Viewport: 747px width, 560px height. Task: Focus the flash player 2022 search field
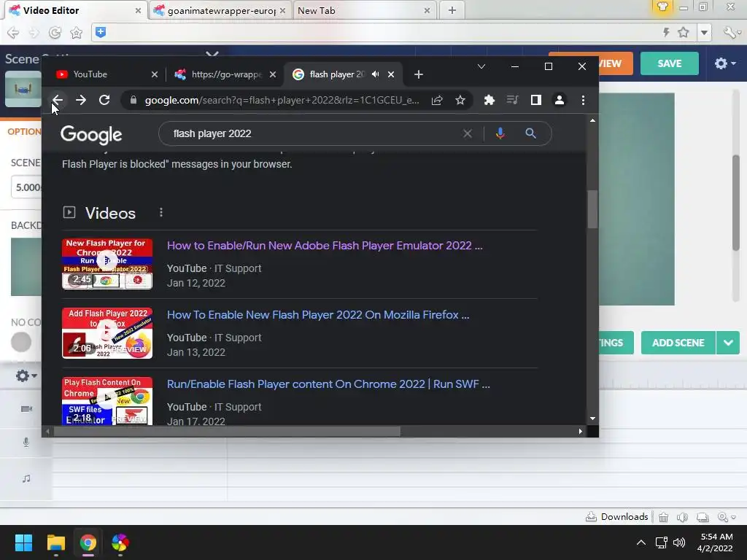[x=314, y=134]
